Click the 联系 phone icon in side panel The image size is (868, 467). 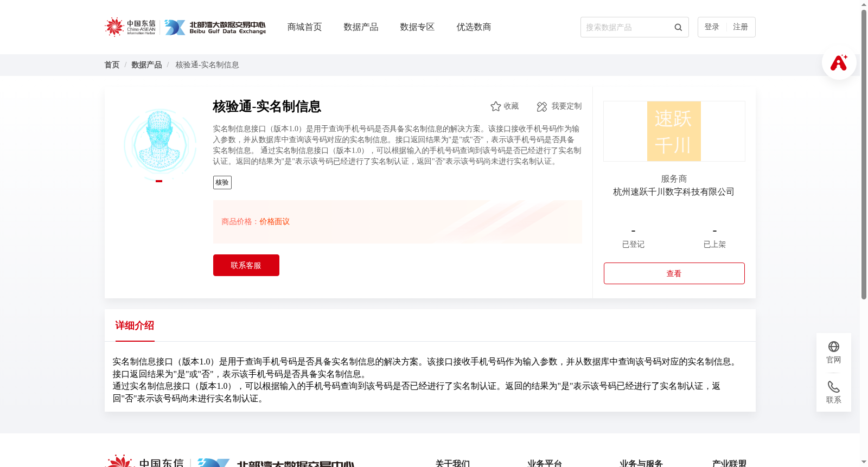click(833, 387)
